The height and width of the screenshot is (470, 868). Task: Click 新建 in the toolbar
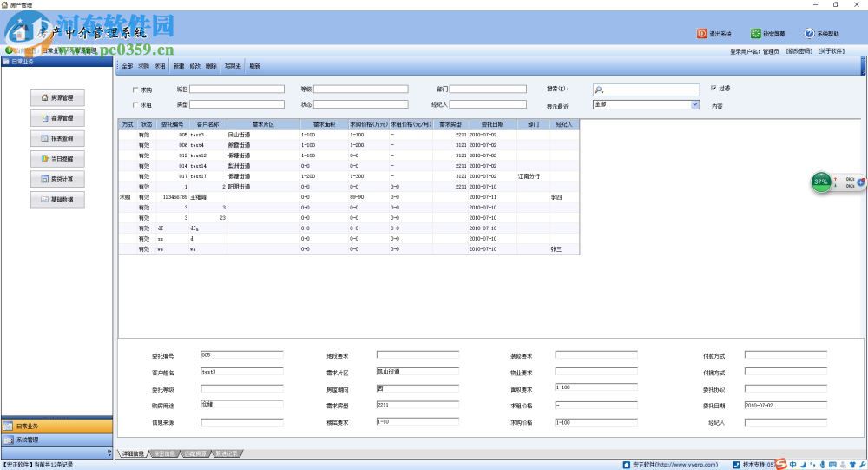click(179, 66)
